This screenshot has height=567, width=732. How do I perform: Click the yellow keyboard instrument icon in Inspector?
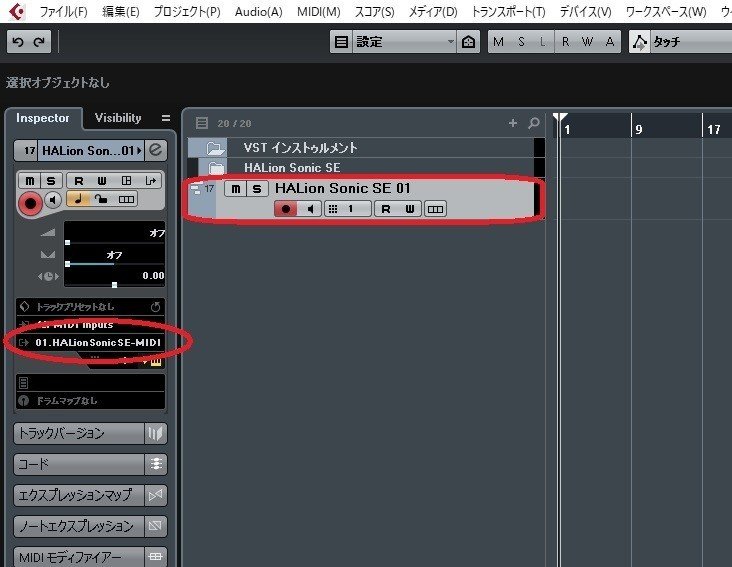pyautogui.click(x=156, y=362)
